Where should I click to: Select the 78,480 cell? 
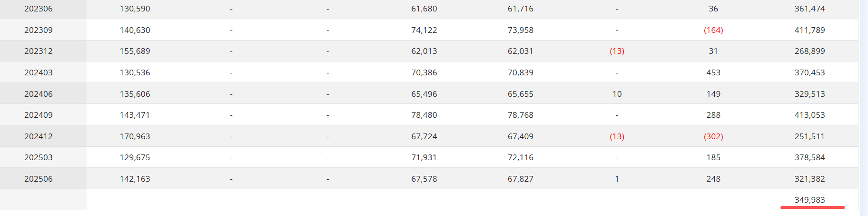click(424, 115)
